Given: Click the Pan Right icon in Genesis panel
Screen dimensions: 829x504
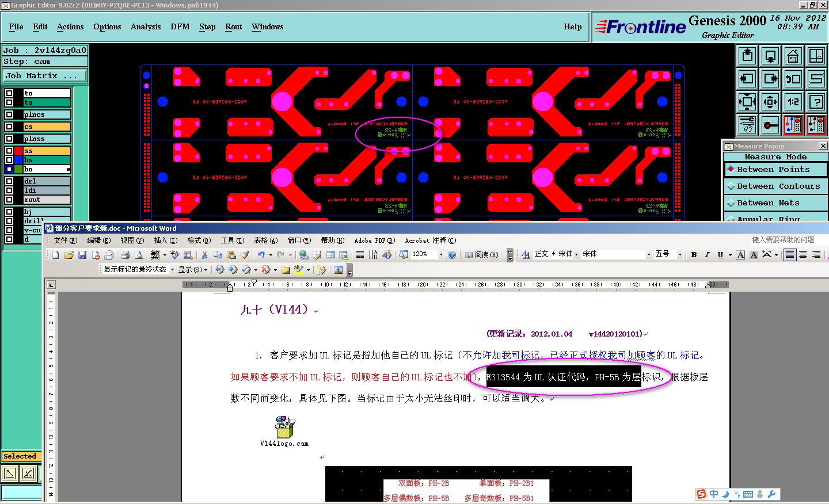Looking at the screenshot, I should coord(770,79).
